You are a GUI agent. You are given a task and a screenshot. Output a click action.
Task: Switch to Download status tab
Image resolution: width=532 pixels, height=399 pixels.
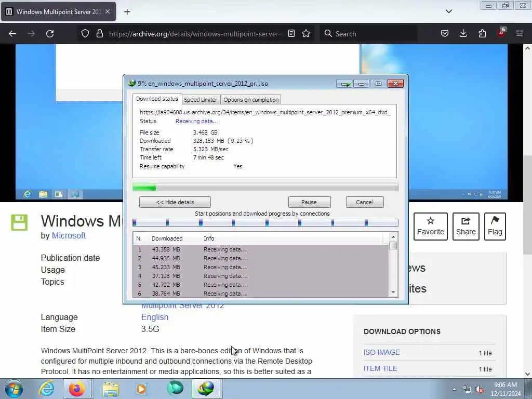(157, 99)
